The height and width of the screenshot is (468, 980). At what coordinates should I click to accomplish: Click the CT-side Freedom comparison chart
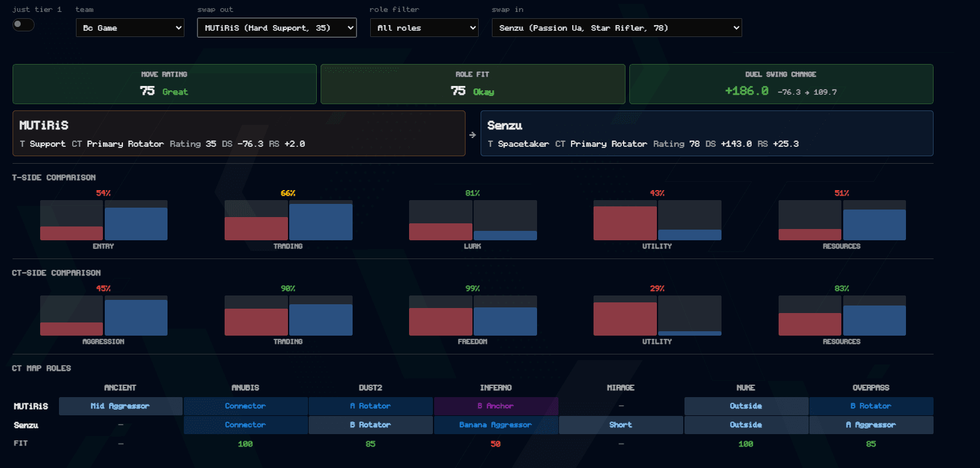click(x=473, y=316)
